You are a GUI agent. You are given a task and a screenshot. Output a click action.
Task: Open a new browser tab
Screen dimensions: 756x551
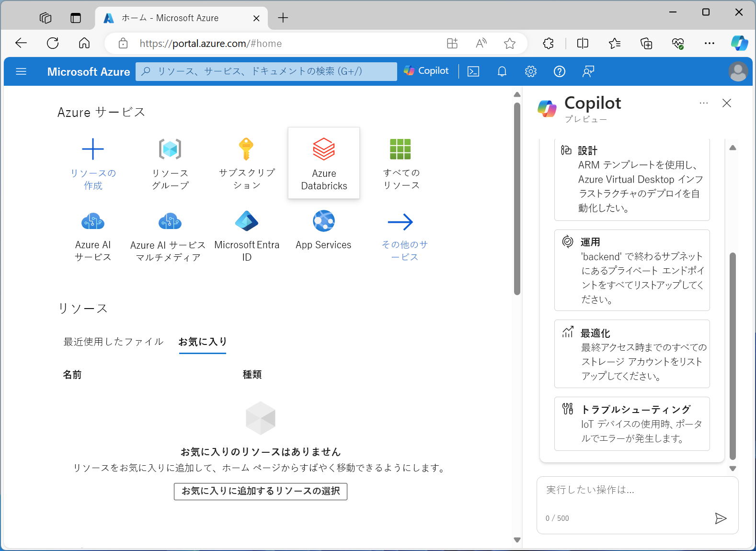tap(283, 18)
